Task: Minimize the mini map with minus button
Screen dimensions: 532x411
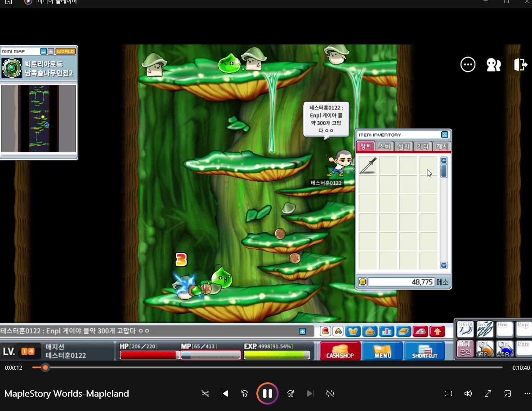Action: tap(44, 51)
